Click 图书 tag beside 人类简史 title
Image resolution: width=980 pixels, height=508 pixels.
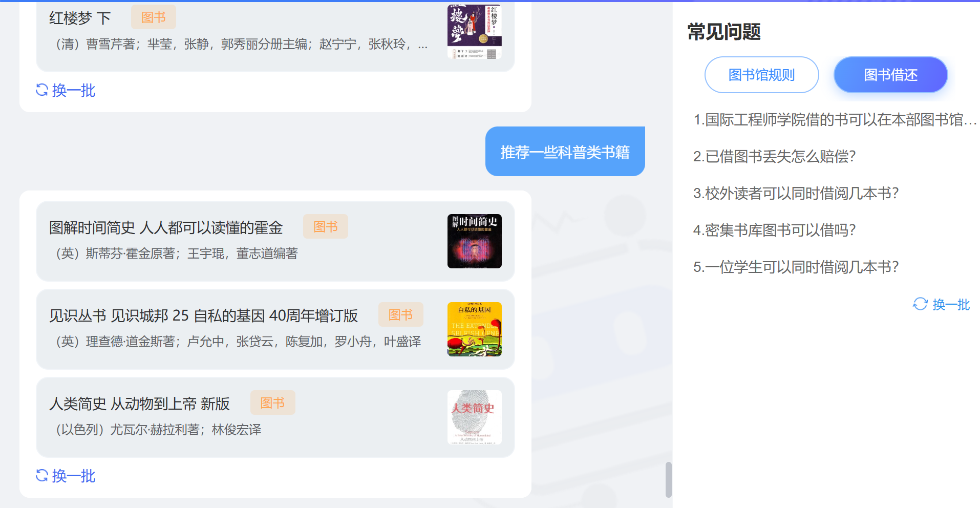coord(272,403)
